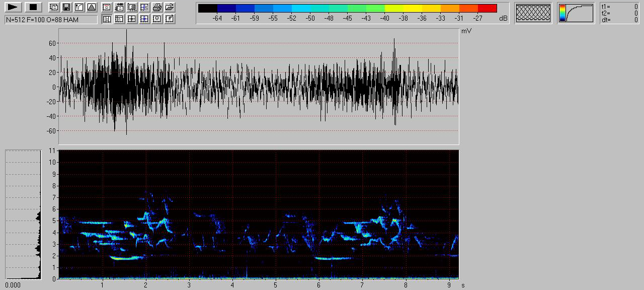This screenshot has width=644, height=290.
Task: Open the rainbow color curve panel
Action: 576,13
